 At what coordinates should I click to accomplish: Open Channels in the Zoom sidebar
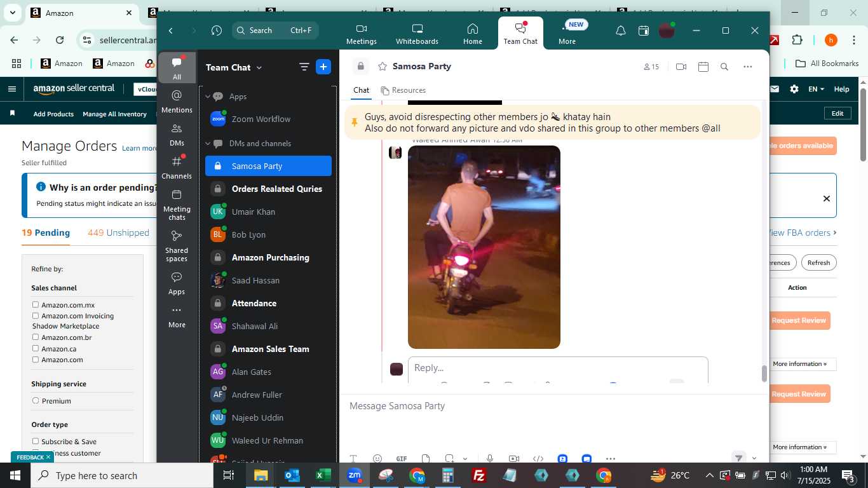pyautogui.click(x=177, y=168)
